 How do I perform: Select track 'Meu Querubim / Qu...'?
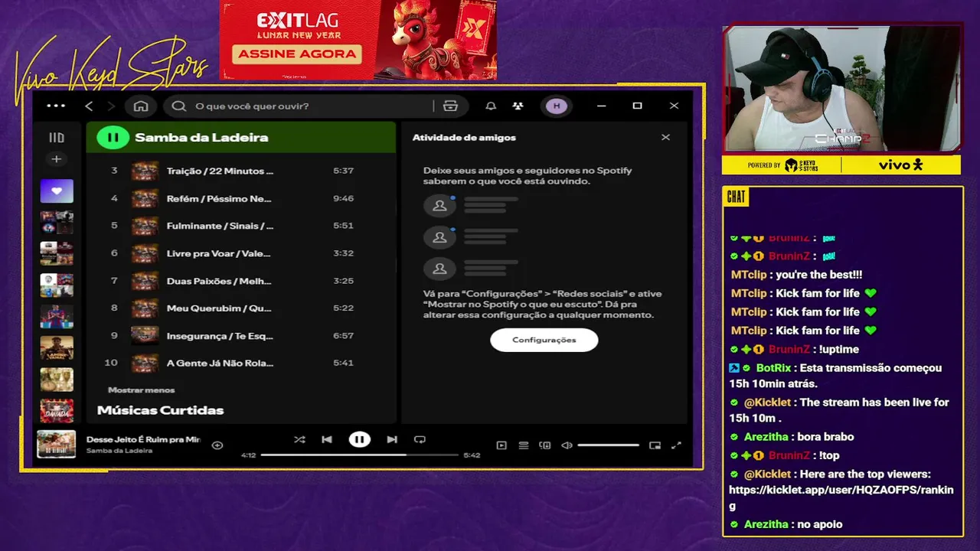(219, 308)
